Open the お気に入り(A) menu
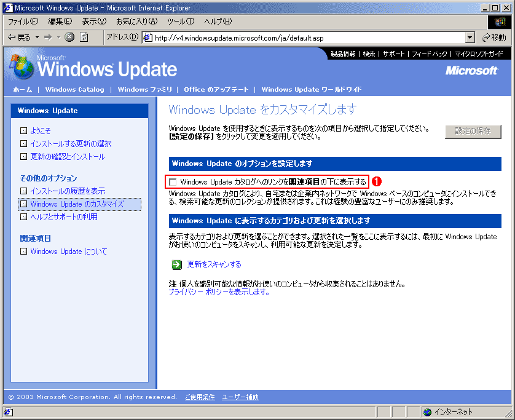This screenshot has height=420, width=515. pyautogui.click(x=137, y=22)
